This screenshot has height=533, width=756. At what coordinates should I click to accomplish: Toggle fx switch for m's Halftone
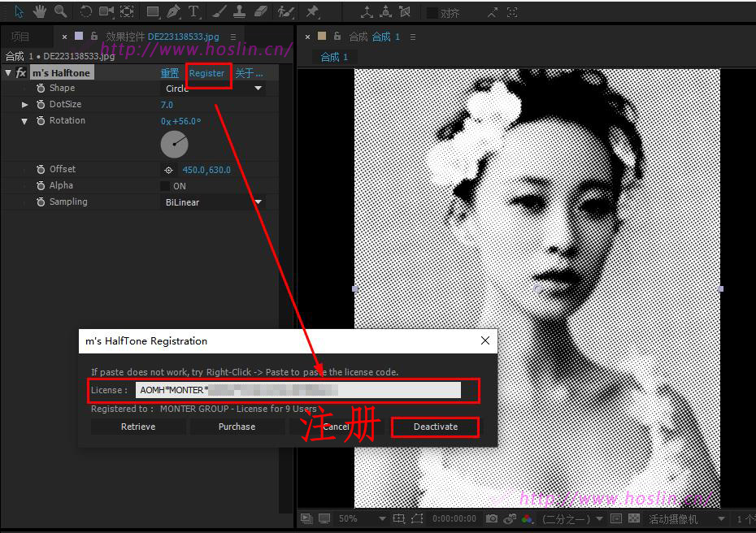coord(21,73)
